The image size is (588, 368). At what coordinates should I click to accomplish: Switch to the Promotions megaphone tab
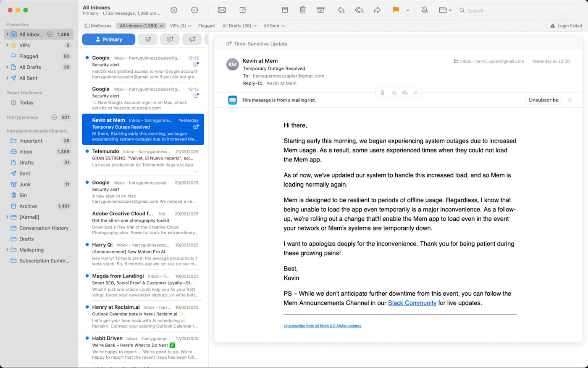pyautogui.click(x=192, y=40)
